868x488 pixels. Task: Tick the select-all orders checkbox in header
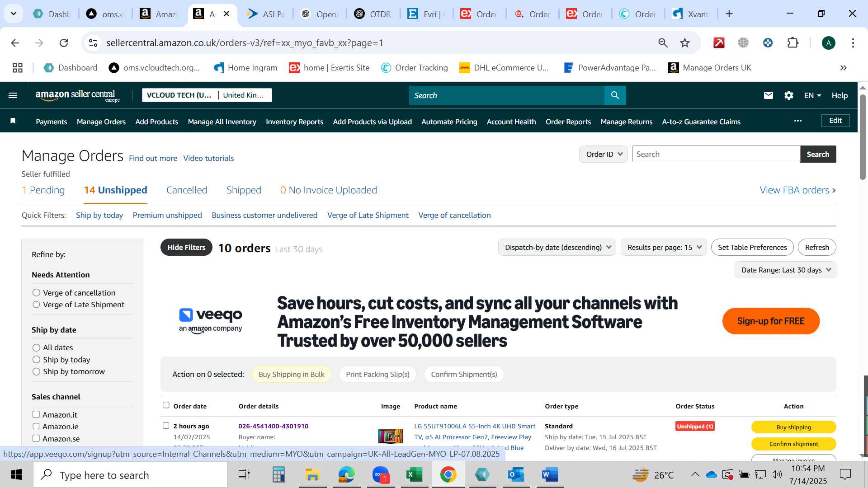click(166, 405)
